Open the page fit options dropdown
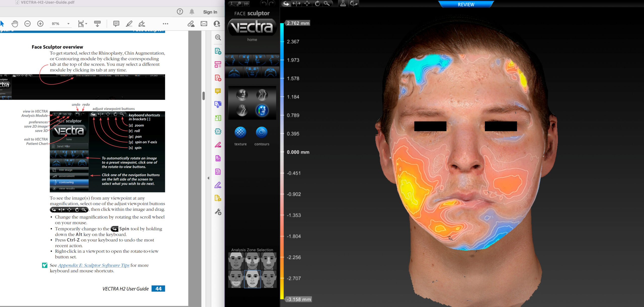 pos(82,24)
